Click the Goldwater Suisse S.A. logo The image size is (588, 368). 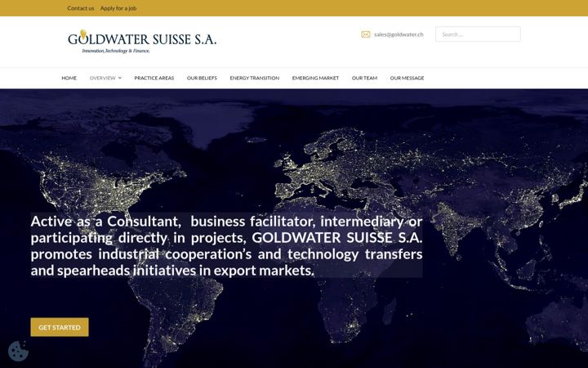142,42
